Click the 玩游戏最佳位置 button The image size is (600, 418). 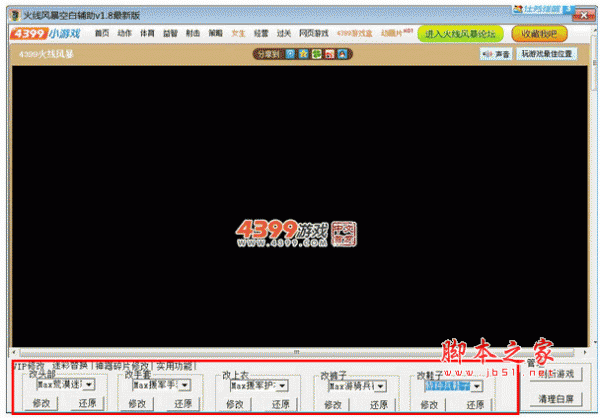(546, 54)
